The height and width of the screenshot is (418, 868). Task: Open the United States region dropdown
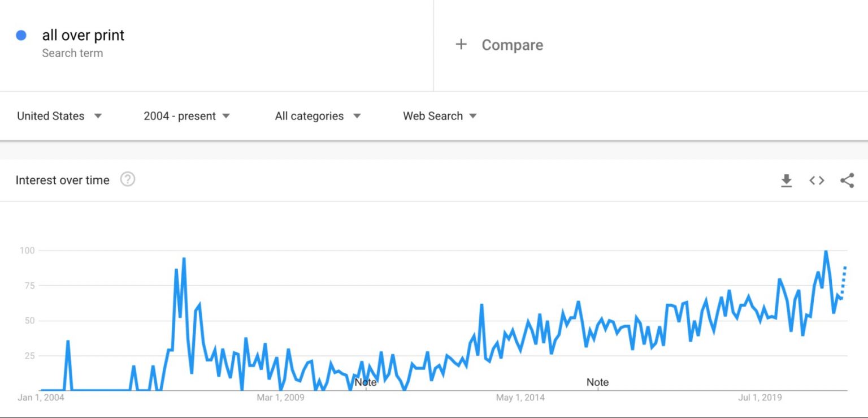[59, 116]
